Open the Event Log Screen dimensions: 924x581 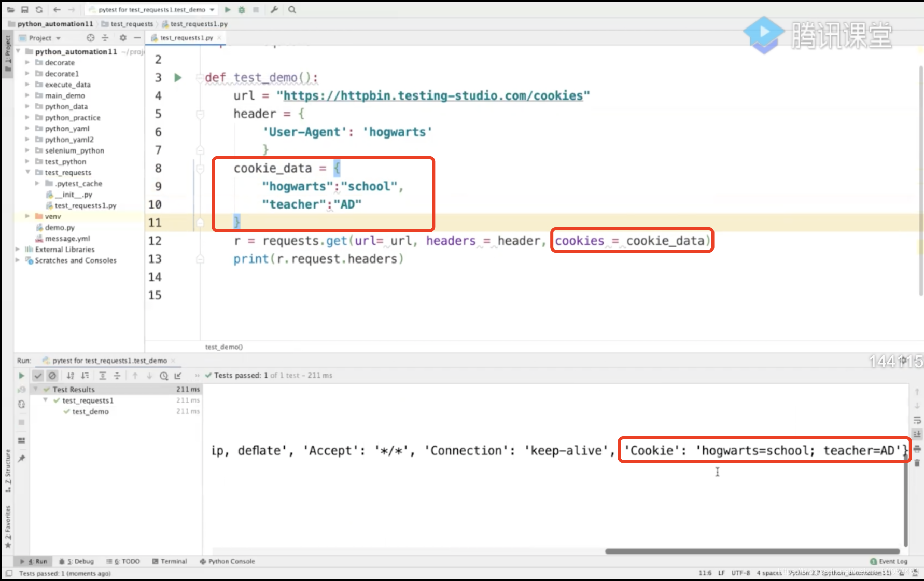[889, 561]
